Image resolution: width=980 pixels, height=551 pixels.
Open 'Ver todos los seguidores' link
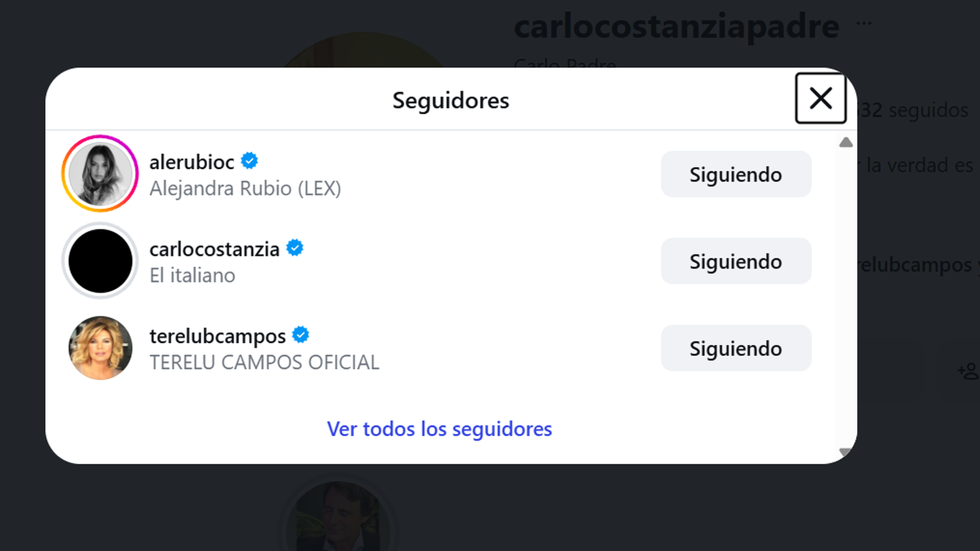tap(439, 429)
